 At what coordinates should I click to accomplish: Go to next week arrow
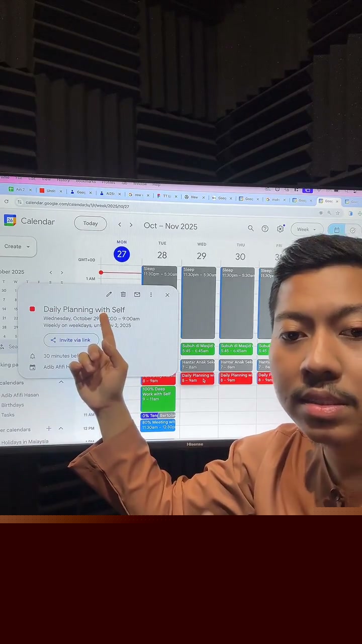pyautogui.click(x=131, y=225)
